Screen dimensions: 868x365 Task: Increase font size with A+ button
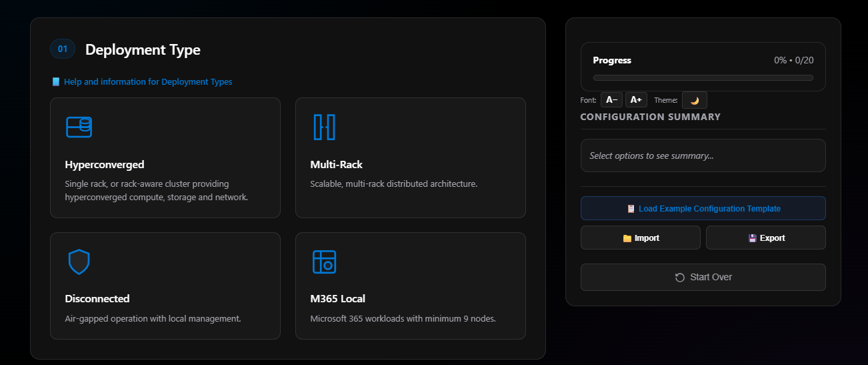coord(636,100)
